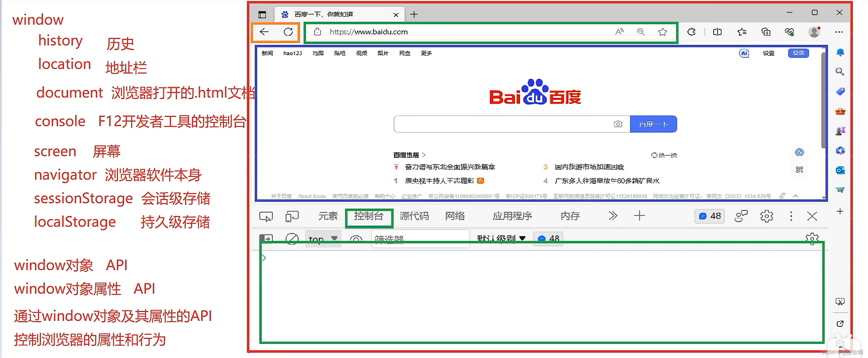
Task: Click the browser back arrow
Action: [x=264, y=32]
